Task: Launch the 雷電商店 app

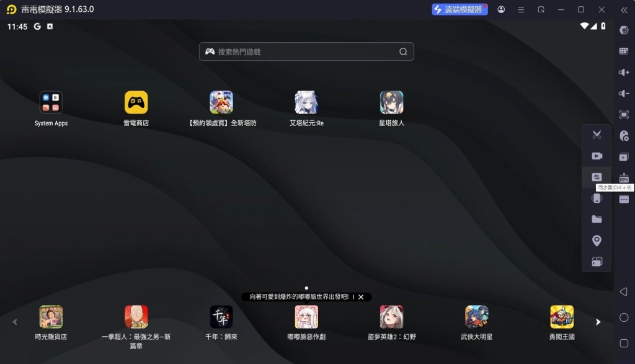Action: tap(136, 103)
